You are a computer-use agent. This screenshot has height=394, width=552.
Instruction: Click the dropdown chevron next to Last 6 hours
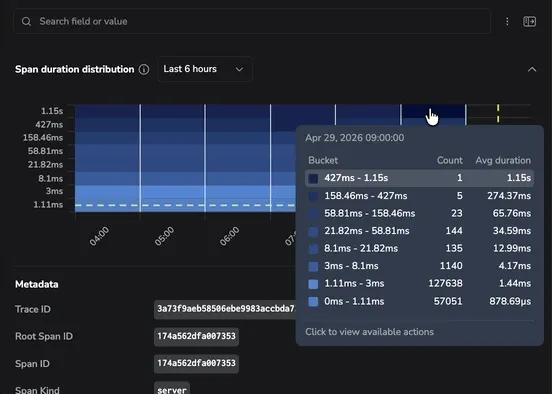(239, 69)
